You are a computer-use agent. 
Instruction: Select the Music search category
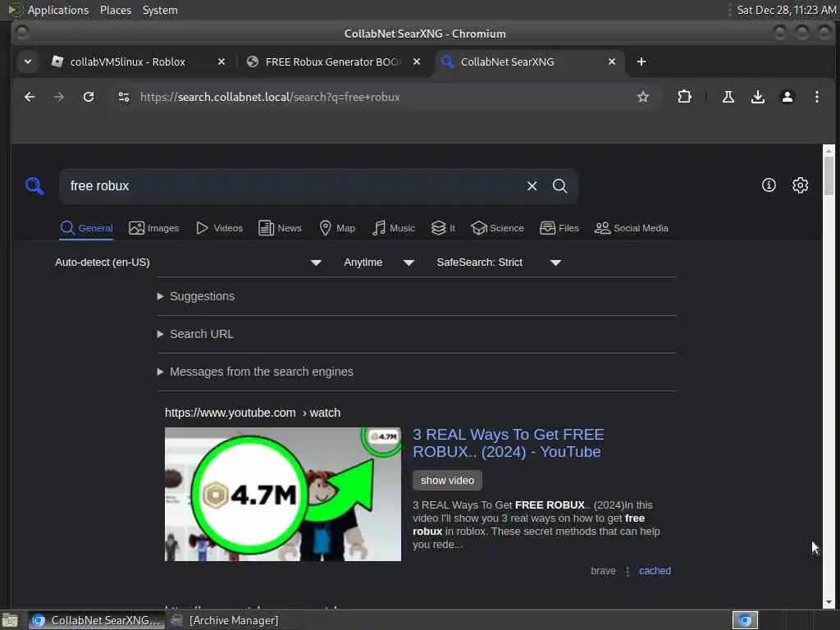point(394,228)
